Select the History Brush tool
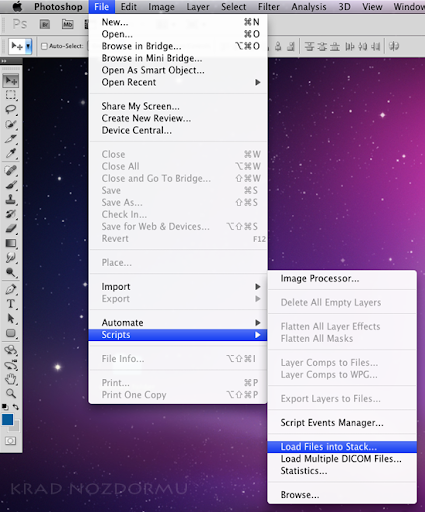 pos(11,214)
